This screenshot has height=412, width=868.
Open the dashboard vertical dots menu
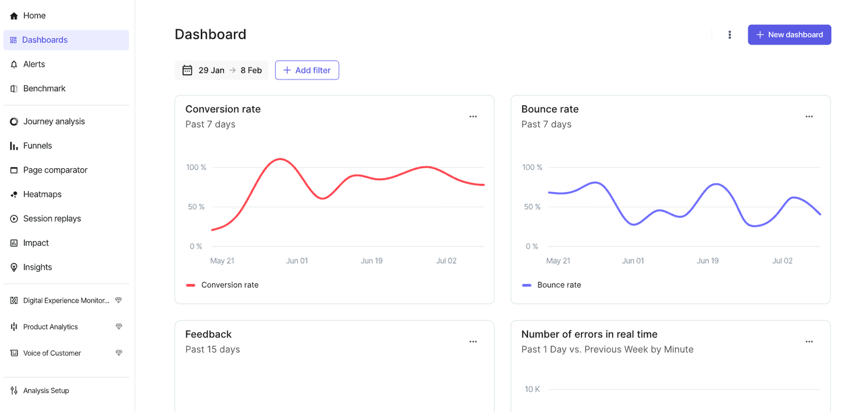[730, 35]
